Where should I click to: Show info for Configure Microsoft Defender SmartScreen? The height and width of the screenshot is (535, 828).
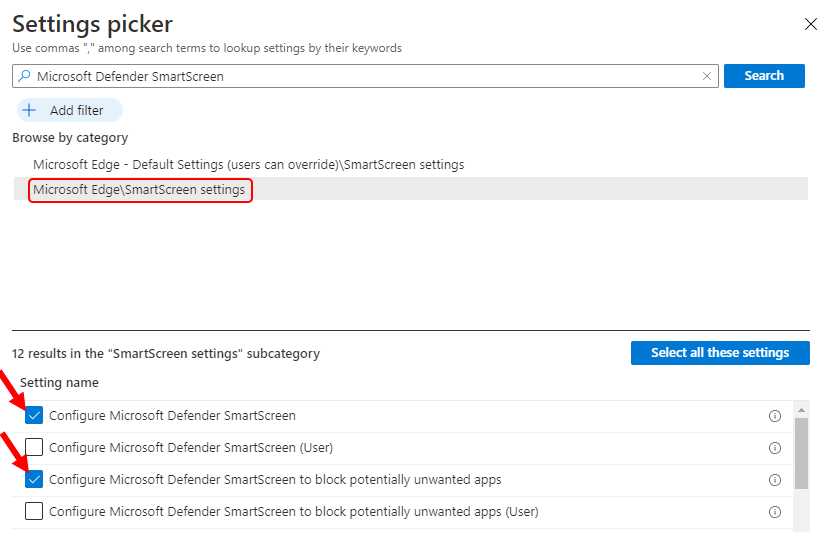pyautogui.click(x=775, y=416)
